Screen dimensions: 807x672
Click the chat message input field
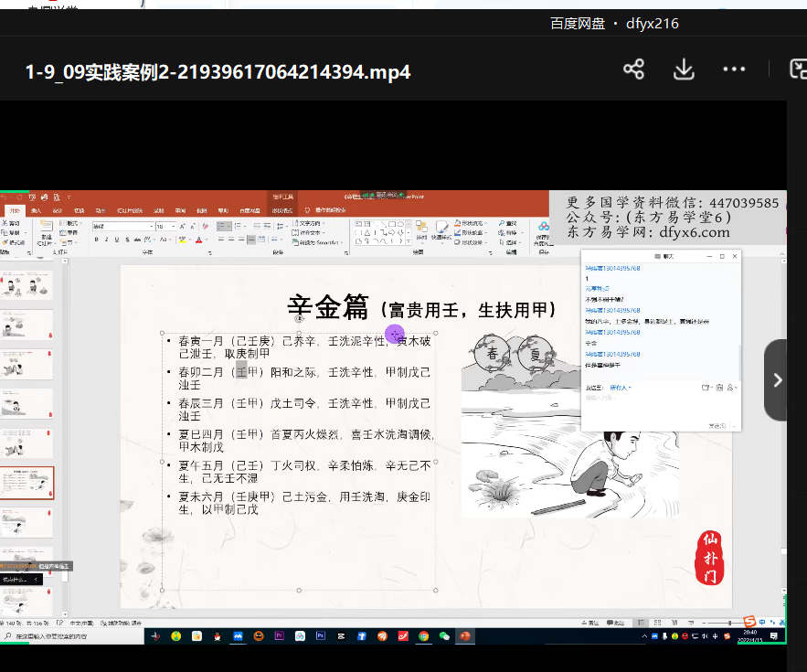coord(658,407)
